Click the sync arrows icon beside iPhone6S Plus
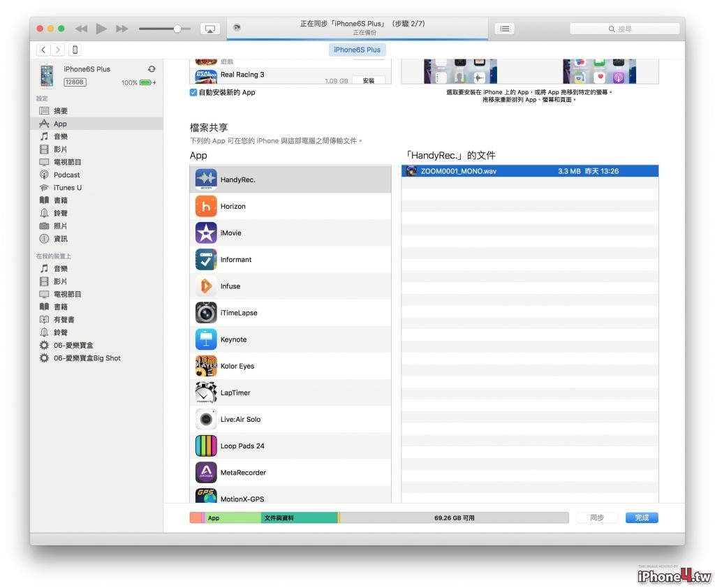 click(x=152, y=69)
